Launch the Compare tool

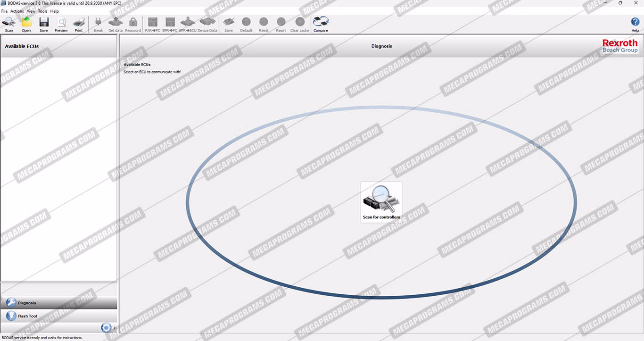coord(321,24)
